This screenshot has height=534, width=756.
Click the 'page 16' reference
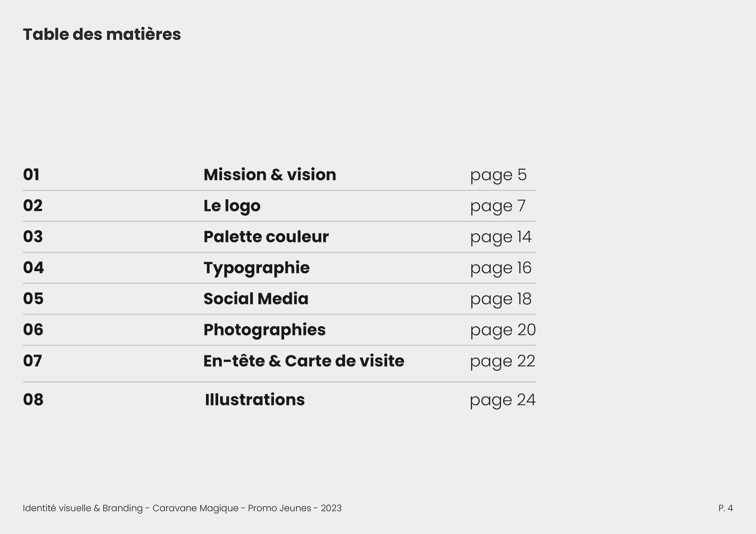pyautogui.click(x=500, y=268)
